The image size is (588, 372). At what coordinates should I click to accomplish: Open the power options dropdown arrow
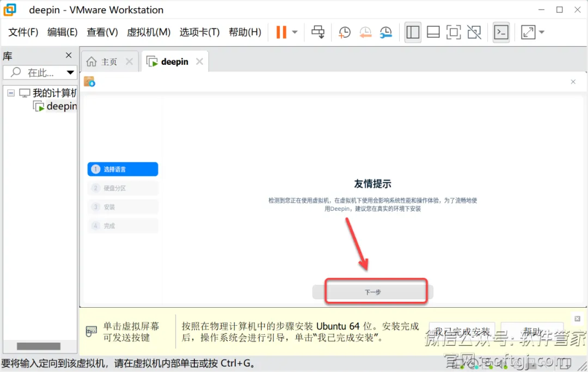[x=295, y=32]
